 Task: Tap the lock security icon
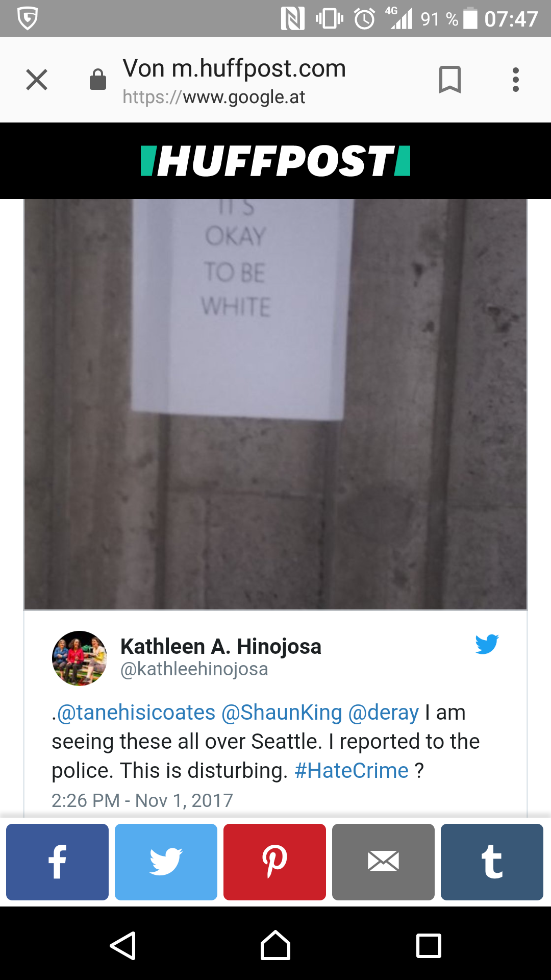98,80
